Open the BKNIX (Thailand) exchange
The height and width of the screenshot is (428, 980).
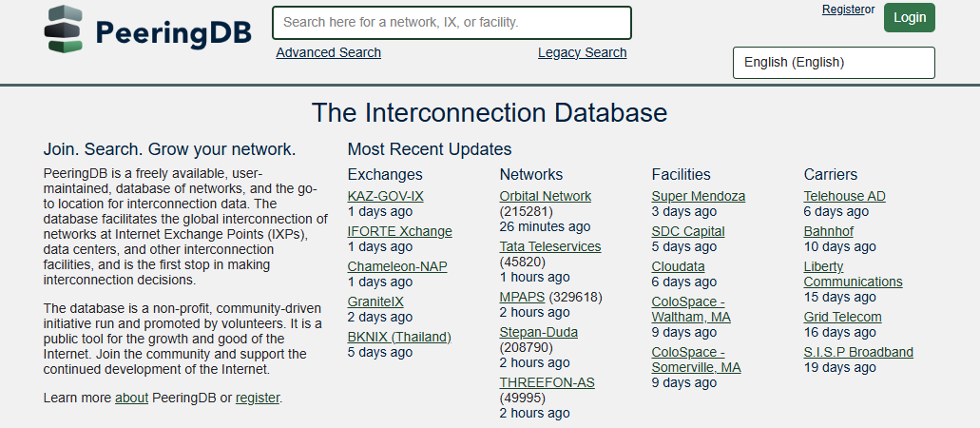click(x=399, y=337)
